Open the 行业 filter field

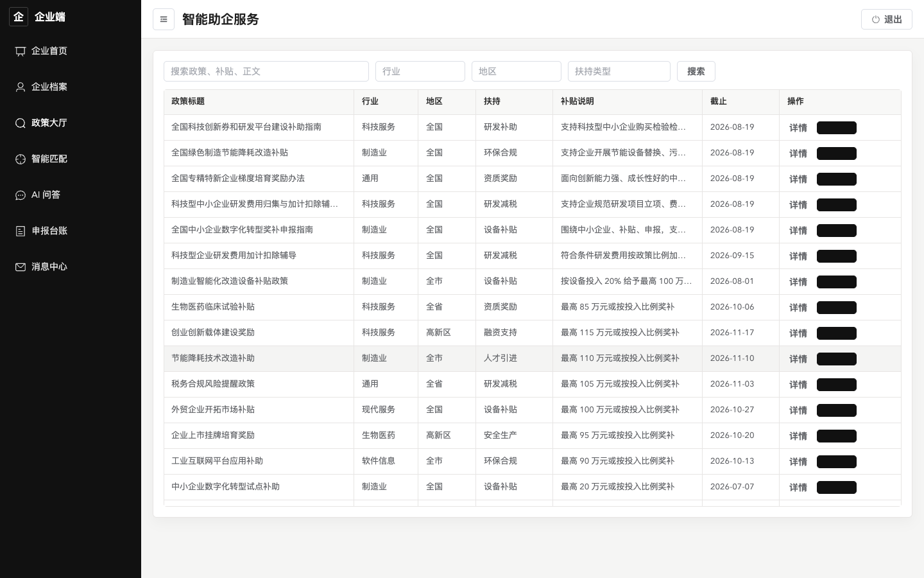pos(420,71)
